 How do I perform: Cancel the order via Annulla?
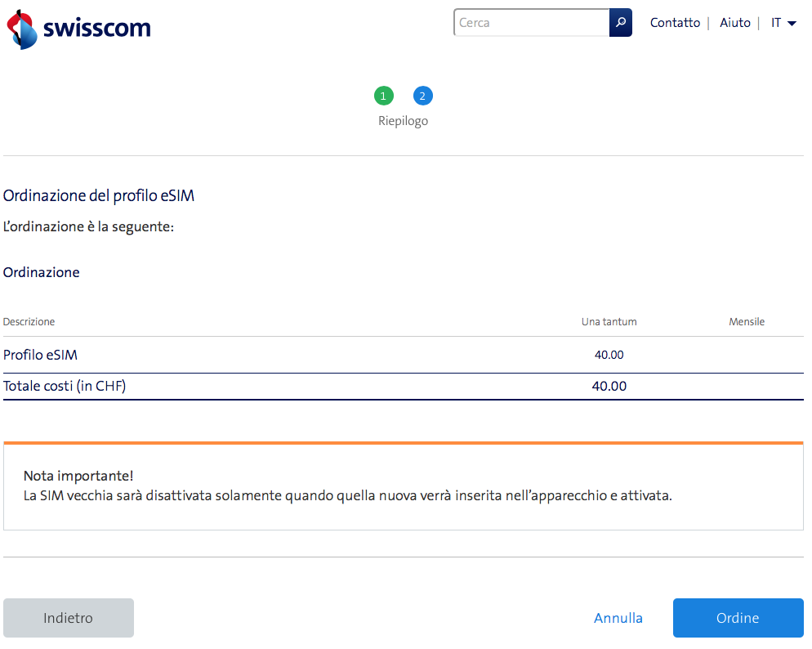618,618
